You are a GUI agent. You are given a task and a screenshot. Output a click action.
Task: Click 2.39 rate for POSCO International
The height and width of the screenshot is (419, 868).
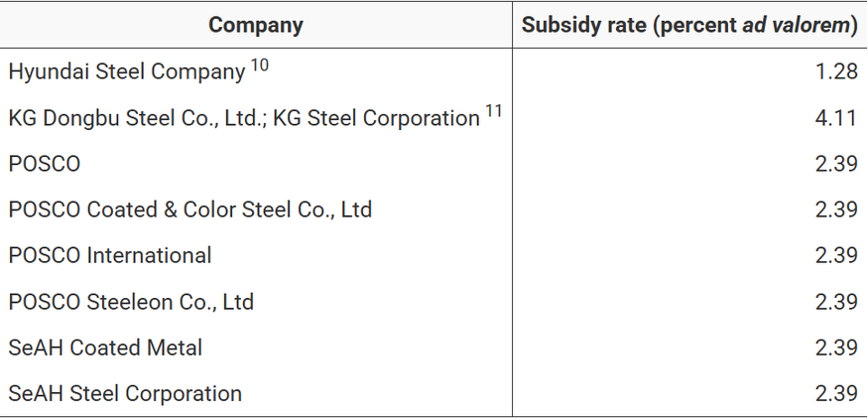(836, 255)
